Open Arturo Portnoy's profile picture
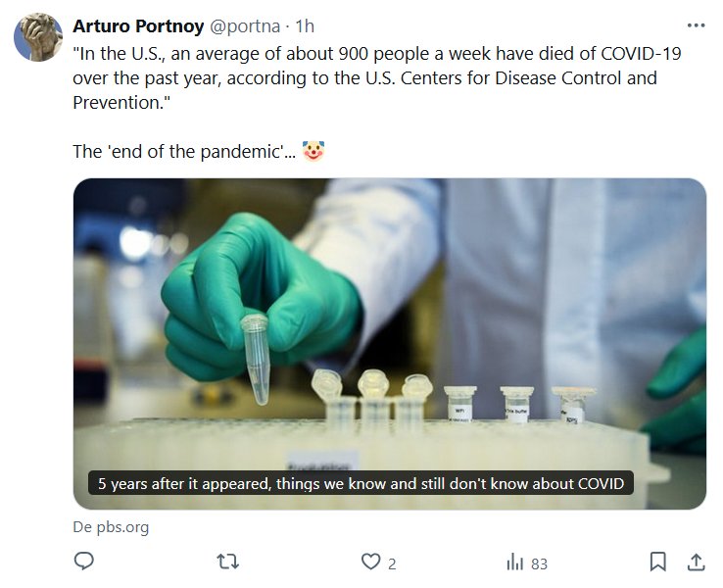This screenshot has height=588, width=723. (x=38, y=38)
